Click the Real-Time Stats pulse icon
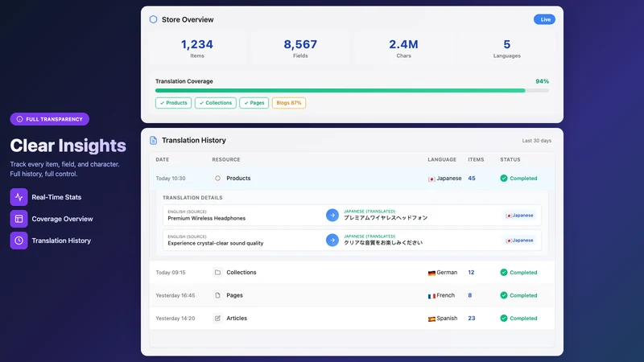Image resolution: width=644 pixels, height=362 pixels. click(19, 197)
